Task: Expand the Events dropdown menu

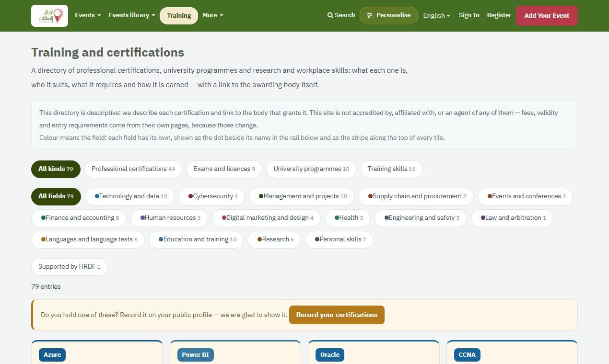Action: tap(88, 15)
